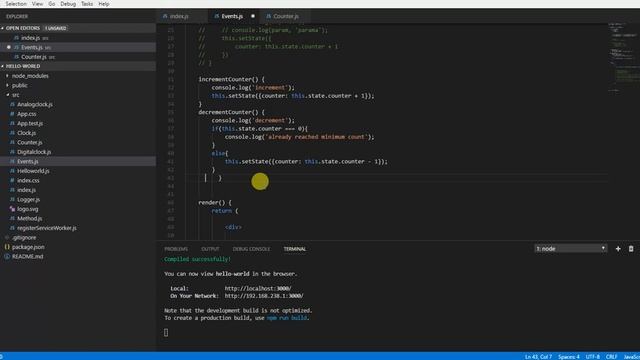Screen dimensions: 640x360
Task: Open the Tasks menu
Action: pos(87,4)
